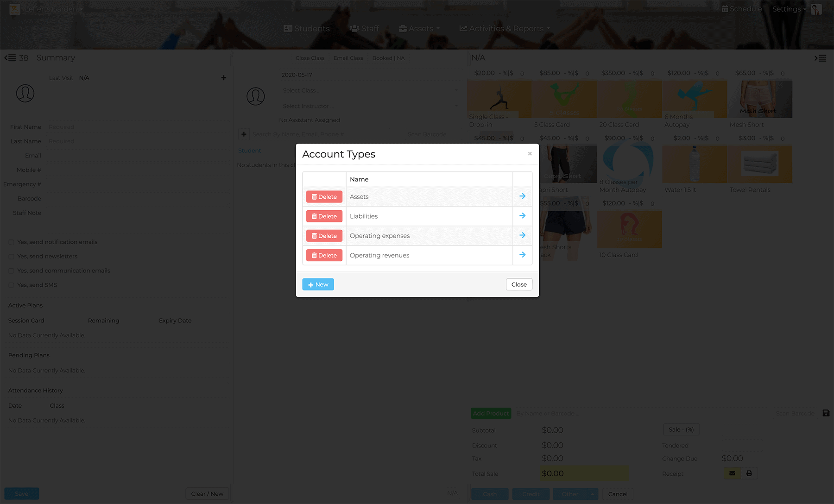Delete the Operating expenses account type
Screen dimensions: 834x504
click(x=324, y=236)
